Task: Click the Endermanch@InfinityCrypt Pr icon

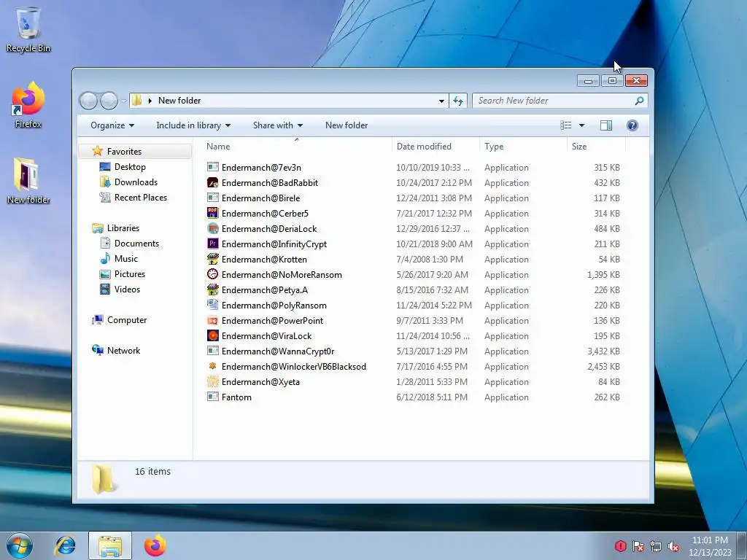Action: [212, 244]
